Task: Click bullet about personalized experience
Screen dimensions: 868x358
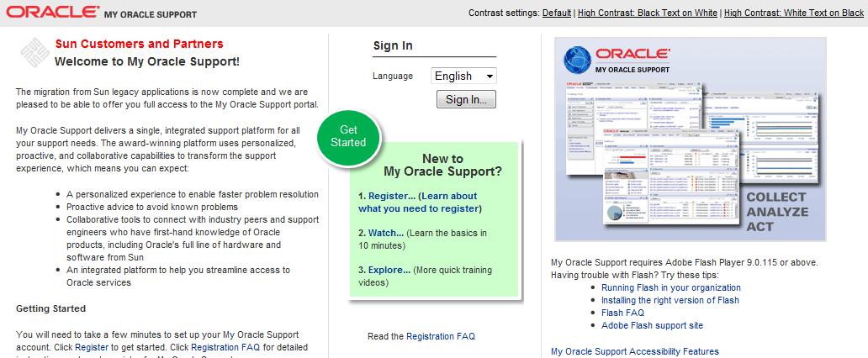Action: click(x=193, y=194)
